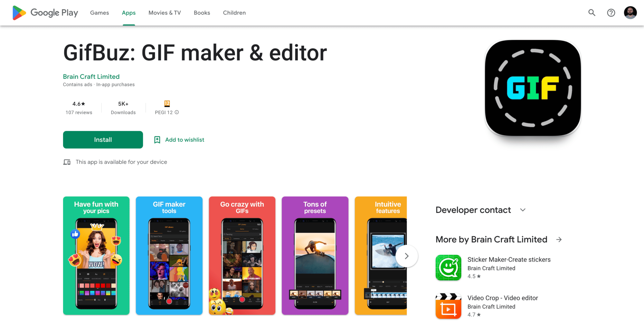
Task: Open the 'Go crazy with GIFs' screenshot
Action: (242, 255)
